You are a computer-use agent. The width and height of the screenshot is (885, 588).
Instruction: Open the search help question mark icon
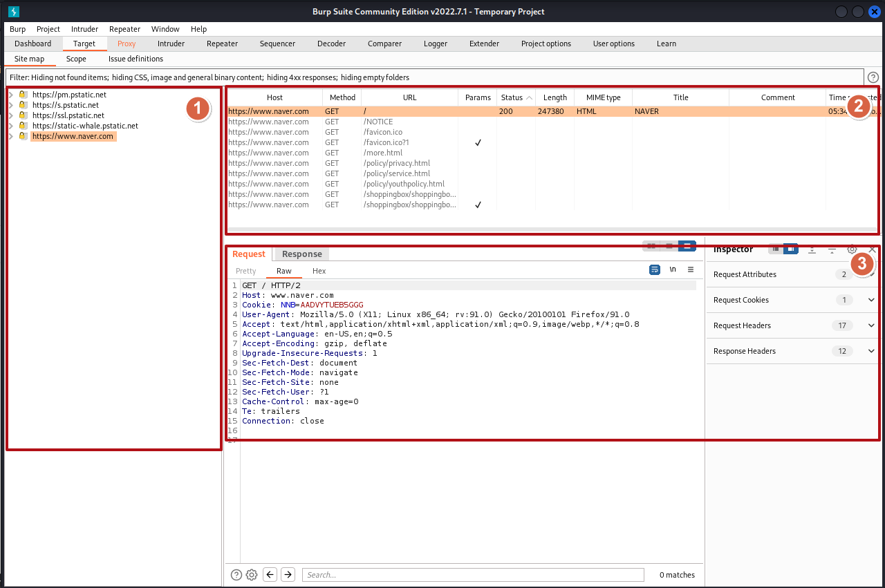[236, 575]
